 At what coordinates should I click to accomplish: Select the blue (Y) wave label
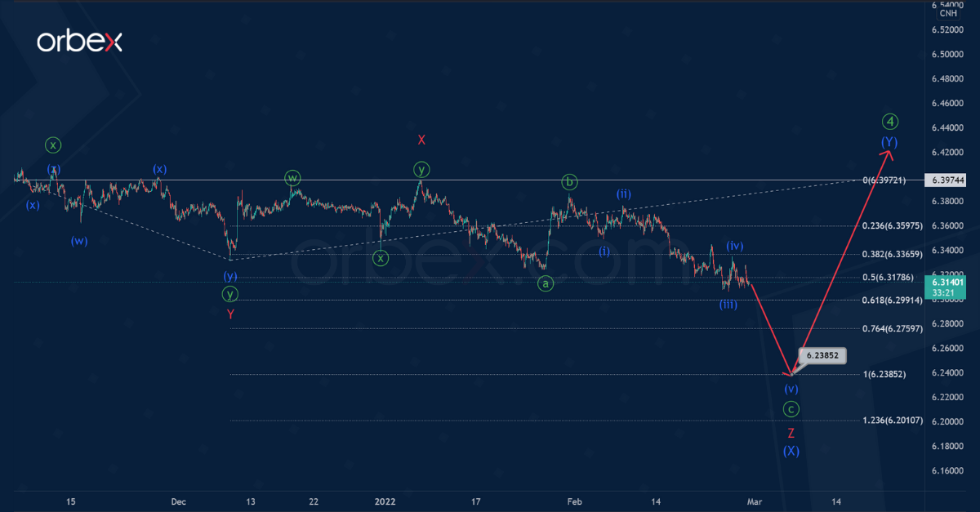[x=889, y=143]
